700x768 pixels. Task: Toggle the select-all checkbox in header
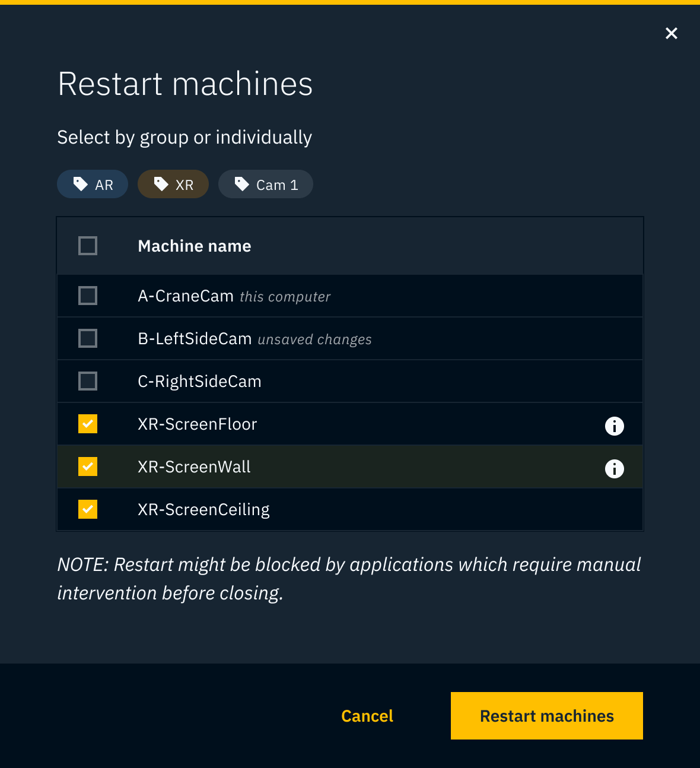[x=88, y=246]
